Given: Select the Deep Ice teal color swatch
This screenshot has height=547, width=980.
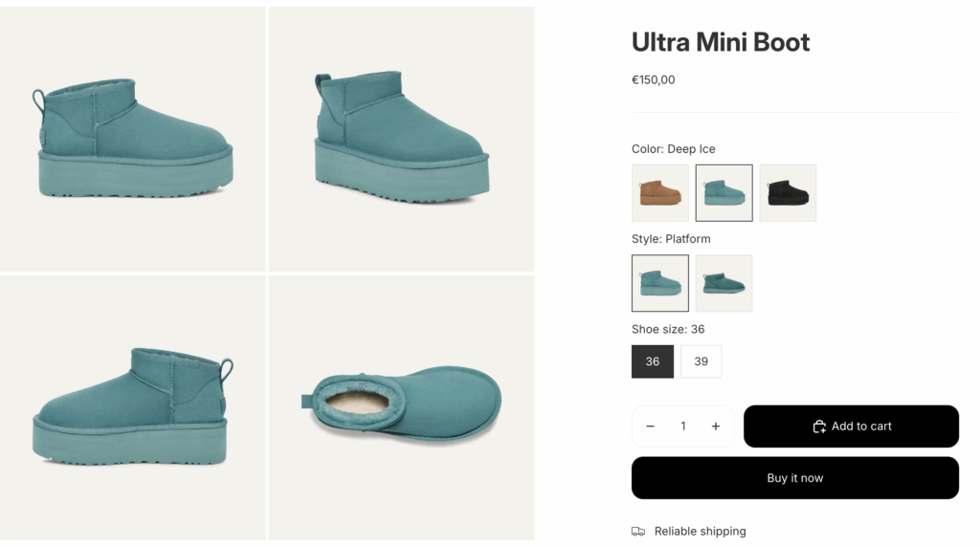Looking at the screenshot, I should (724, 193).
